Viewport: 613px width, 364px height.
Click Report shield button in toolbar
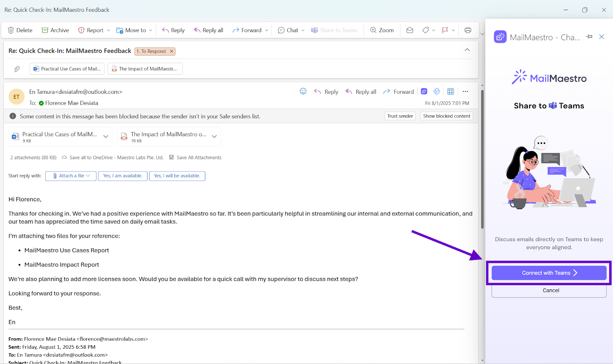tap(91, 30)
